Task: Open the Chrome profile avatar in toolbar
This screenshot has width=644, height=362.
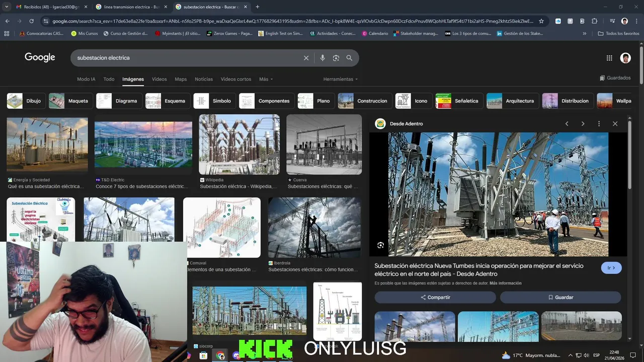Action: (x=624, y=21)
